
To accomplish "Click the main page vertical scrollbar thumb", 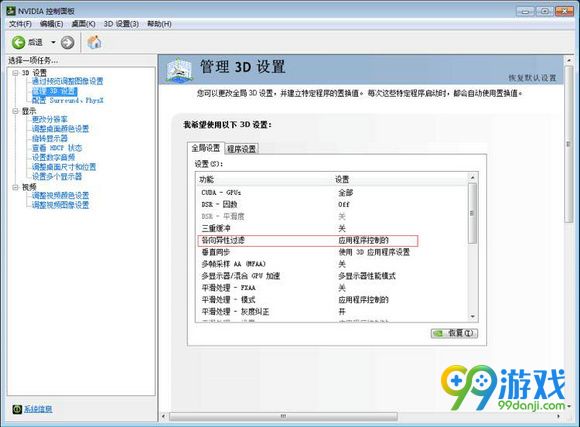I will pos(569,144).
